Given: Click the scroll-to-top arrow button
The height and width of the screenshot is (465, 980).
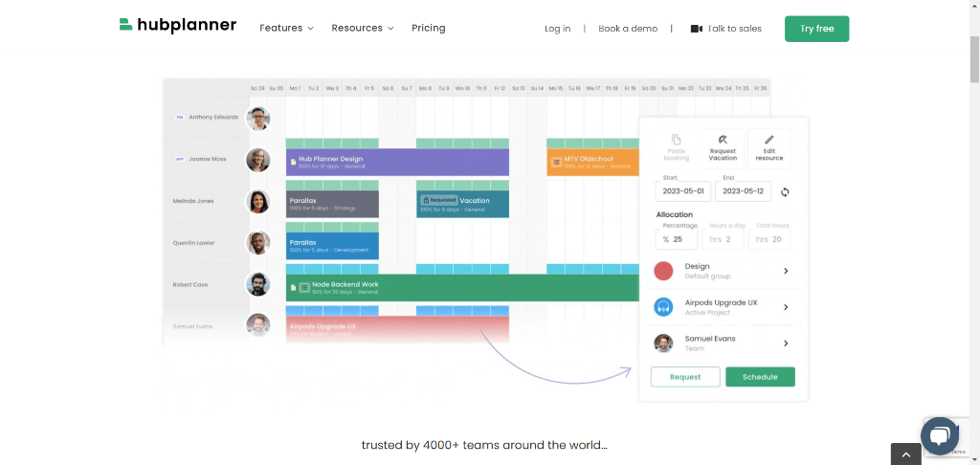Looking at the screenshot, I should coord(905,454).
